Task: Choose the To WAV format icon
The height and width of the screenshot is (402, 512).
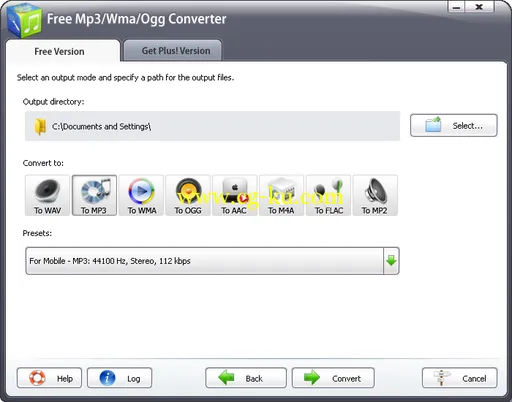Action: 47,195
